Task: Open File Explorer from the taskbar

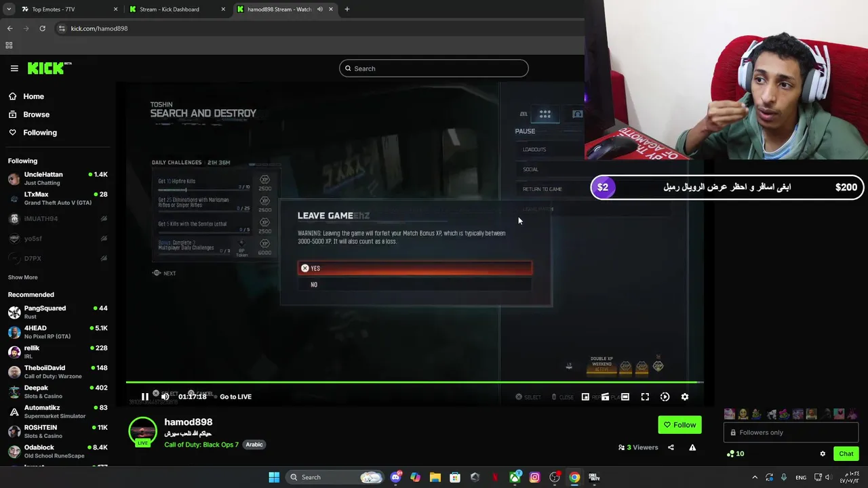Action: pos(435,477)
